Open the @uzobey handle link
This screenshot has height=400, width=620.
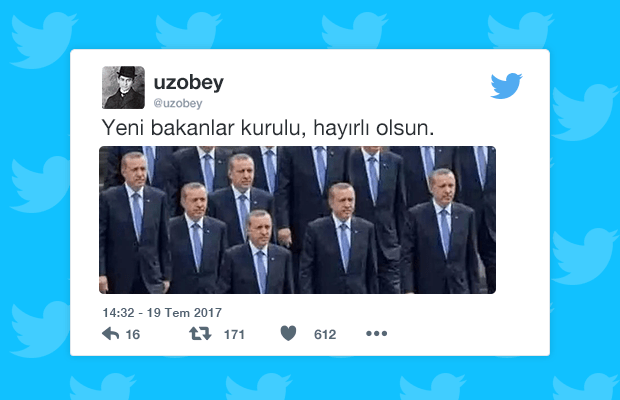pos(178,103)
